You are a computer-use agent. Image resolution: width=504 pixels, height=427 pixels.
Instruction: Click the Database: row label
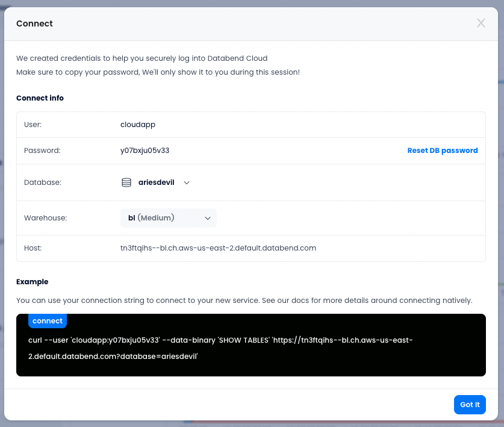42,182
